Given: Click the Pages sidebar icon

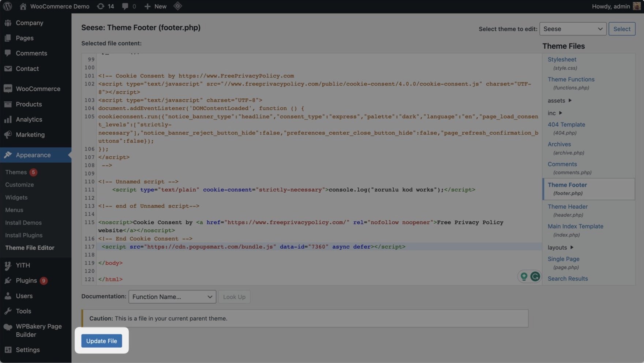Looking at the screenshot, I should pyautogui.click(x=8, y=38).
